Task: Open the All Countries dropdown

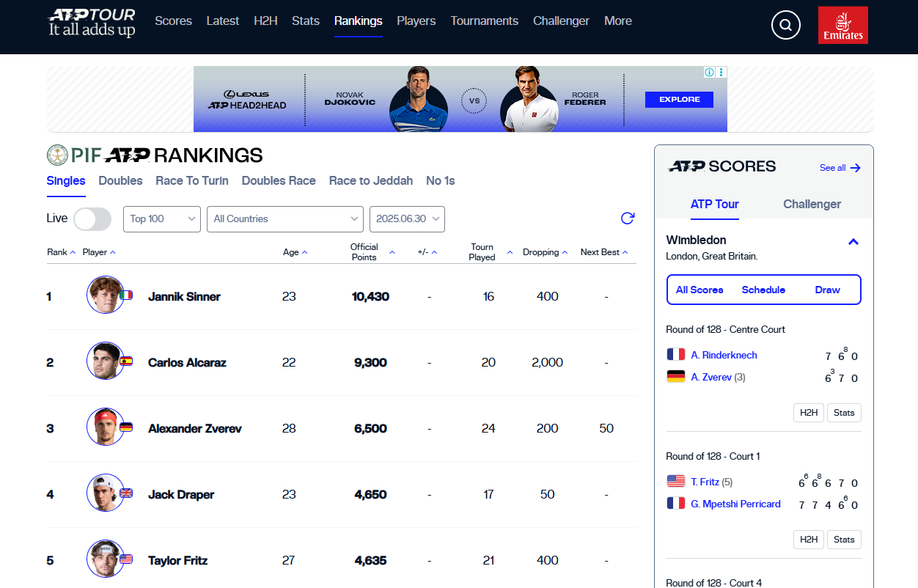Action: pyautogui.click(x=285, y=218)
